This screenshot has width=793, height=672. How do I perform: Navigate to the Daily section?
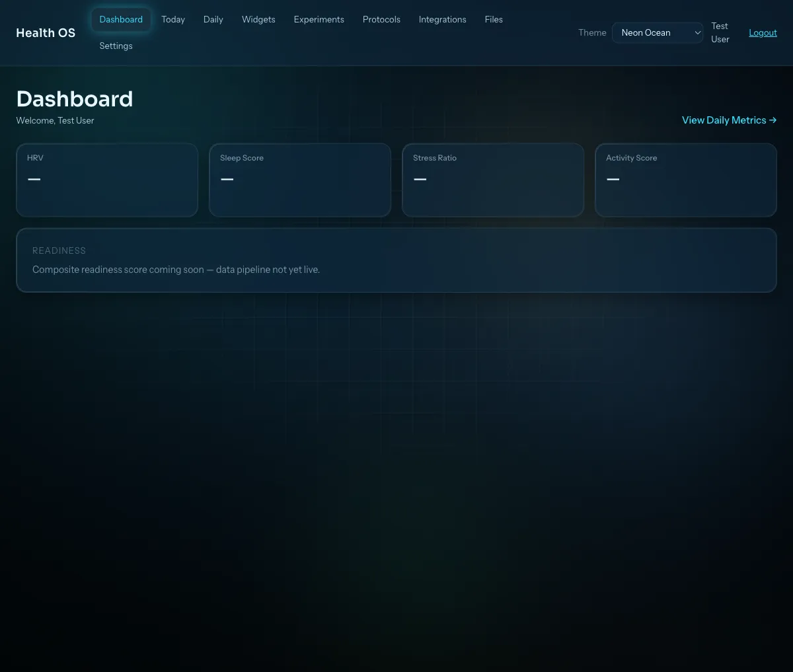coord(213,19)
